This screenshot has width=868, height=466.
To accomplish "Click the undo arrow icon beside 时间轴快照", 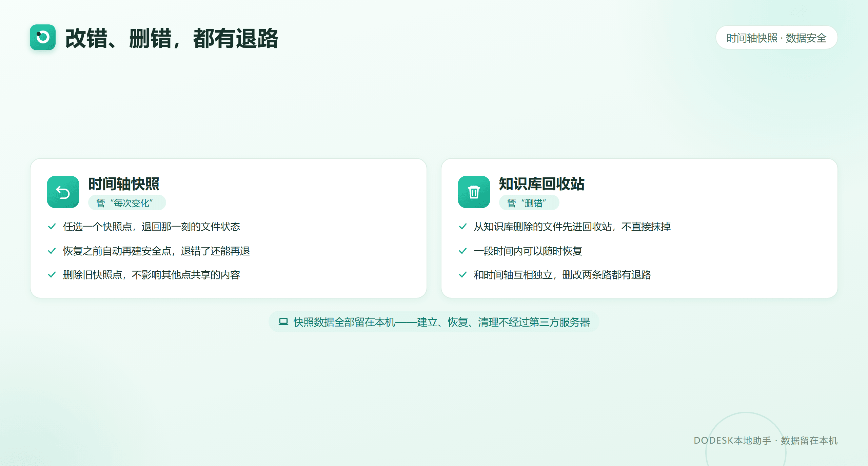I will tap(63, 192).
